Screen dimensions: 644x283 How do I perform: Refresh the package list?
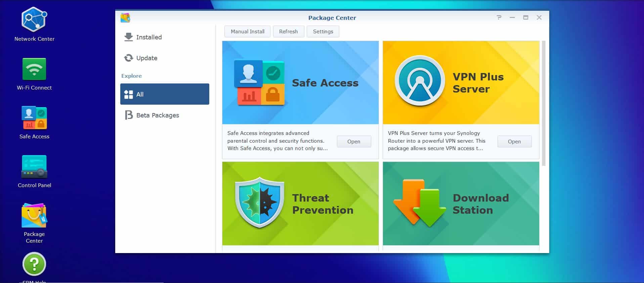click(289, 31)
